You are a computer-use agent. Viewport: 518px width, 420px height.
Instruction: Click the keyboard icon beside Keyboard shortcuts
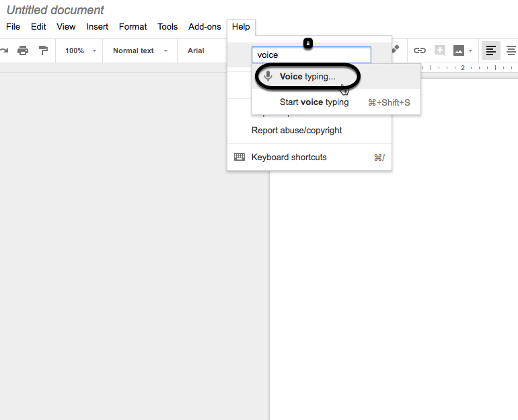239,157
